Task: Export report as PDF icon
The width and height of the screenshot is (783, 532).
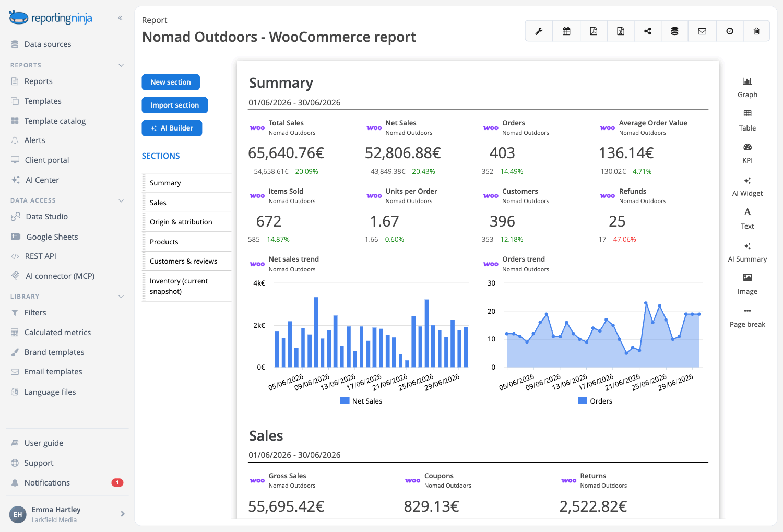Action: 594,31
